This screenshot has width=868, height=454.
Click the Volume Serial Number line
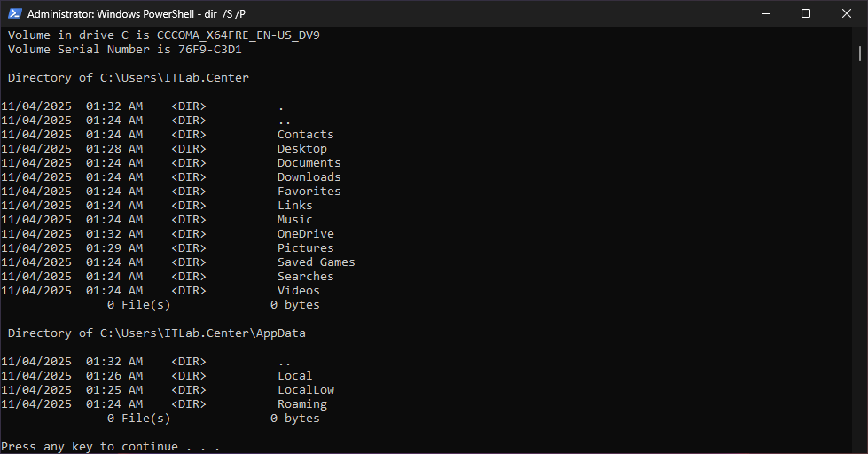[x=125, y=50]
